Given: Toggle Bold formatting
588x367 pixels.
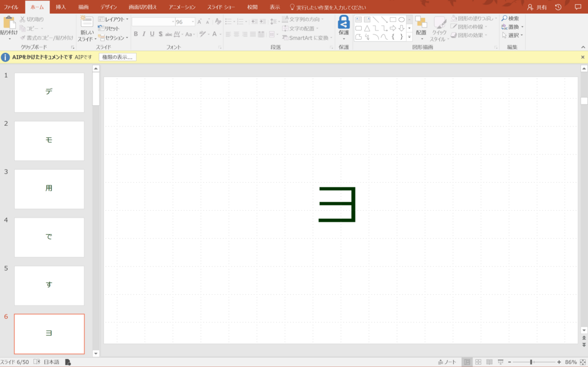Looking at the screenshot, I should pos(136,34).
